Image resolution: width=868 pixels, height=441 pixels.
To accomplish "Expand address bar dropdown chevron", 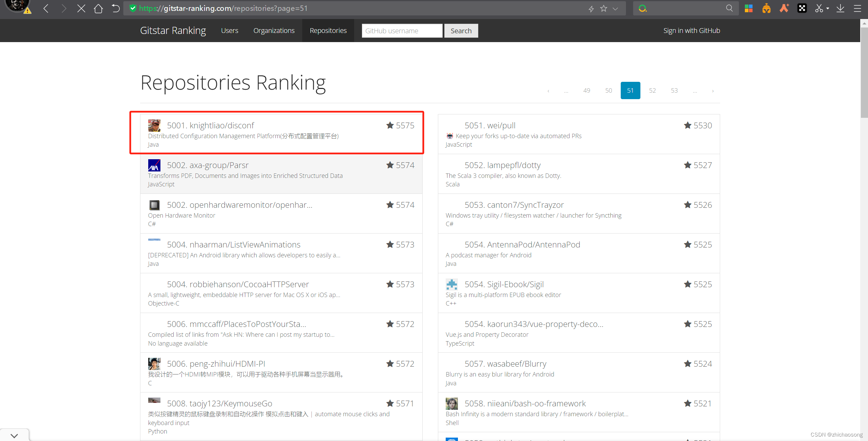I will coord(615,9).
